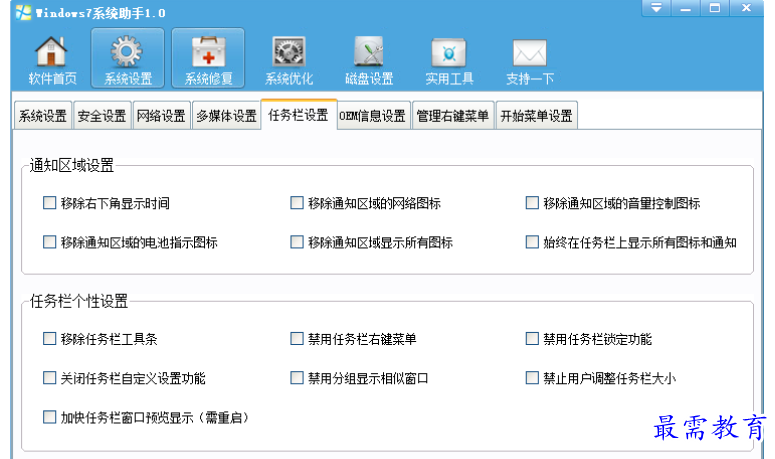This screenshot has height=459, width=775.
Task: Enable 移除通知区域的电池指示图标
Action: pos(49,242)
